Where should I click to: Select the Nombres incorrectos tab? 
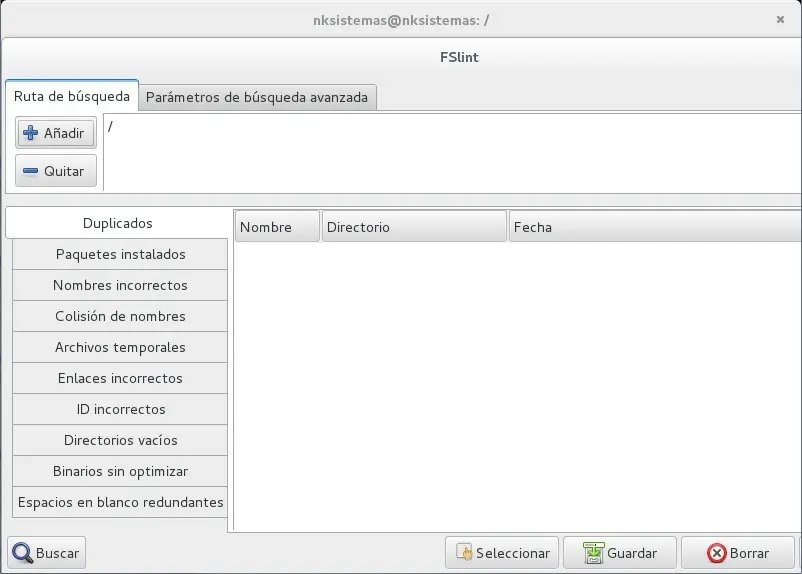(x=120, y=285)
